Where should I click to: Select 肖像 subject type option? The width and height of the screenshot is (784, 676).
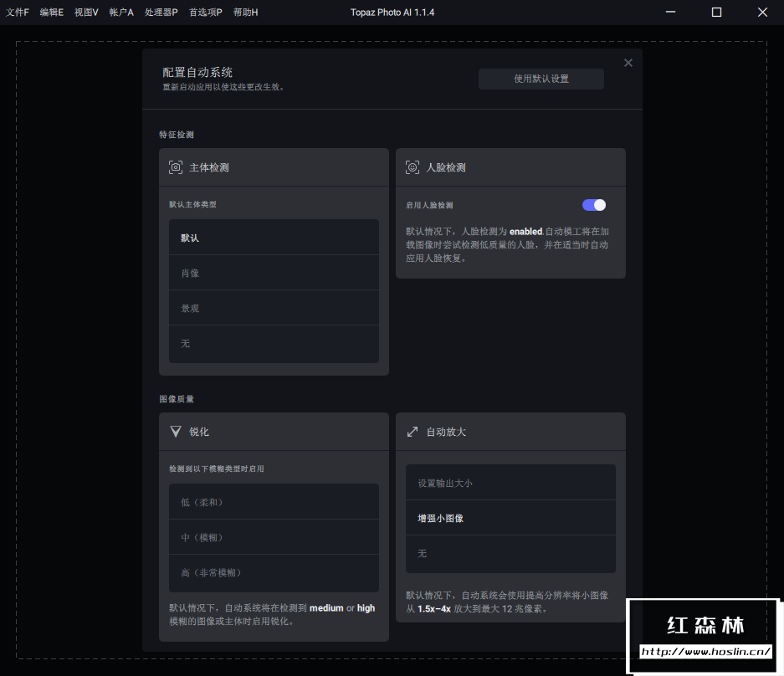tap(274, 273)
